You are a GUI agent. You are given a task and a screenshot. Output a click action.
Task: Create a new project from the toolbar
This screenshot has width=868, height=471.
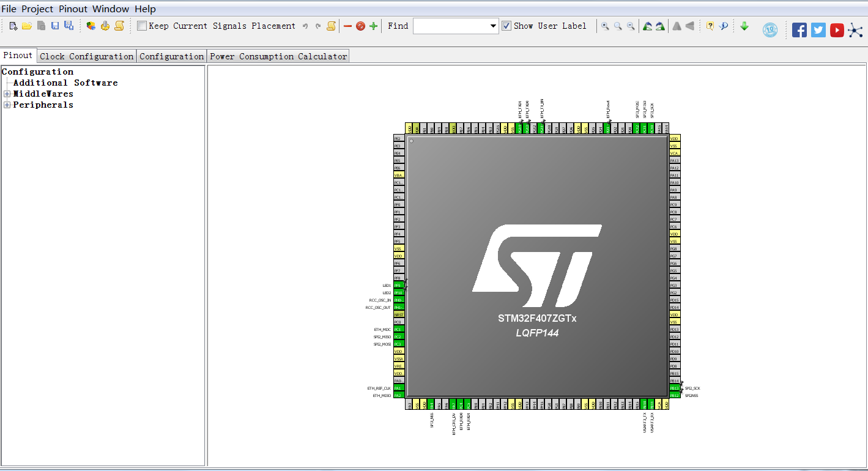[x=13, y=26]
